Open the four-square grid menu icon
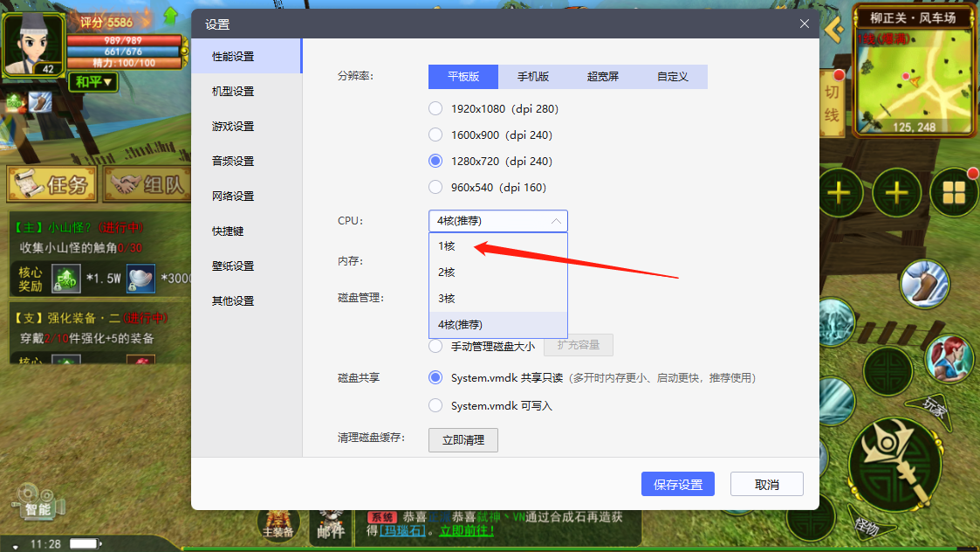 click(954, 192)
